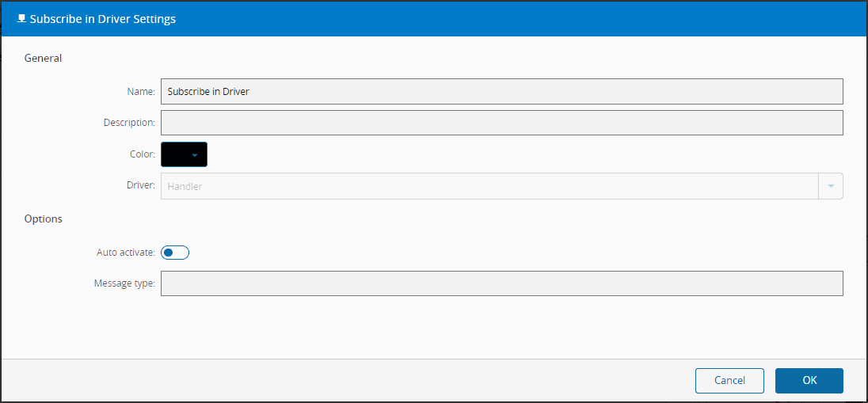This screenshot has width=868, height=403.
Task: Click the subscribe icon in the title bar
Action: pos(21,19)
